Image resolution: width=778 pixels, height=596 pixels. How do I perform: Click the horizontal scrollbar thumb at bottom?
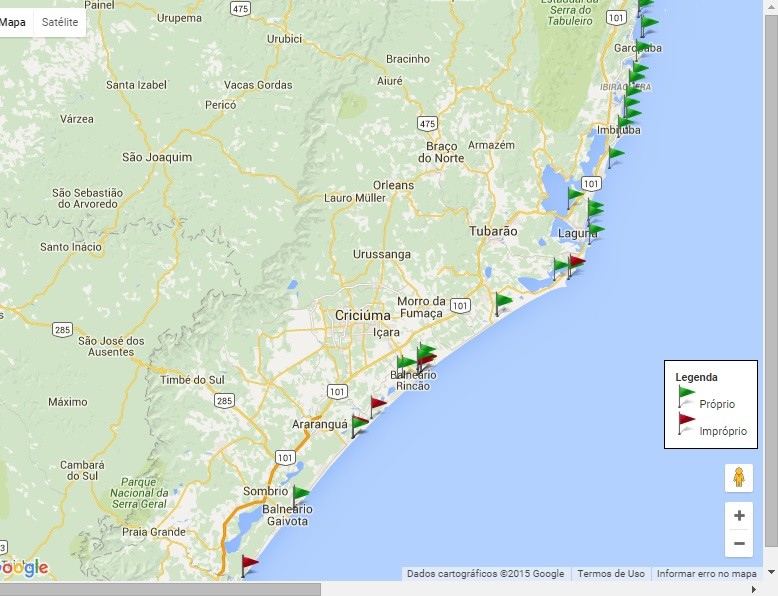[x=160, y=590]
